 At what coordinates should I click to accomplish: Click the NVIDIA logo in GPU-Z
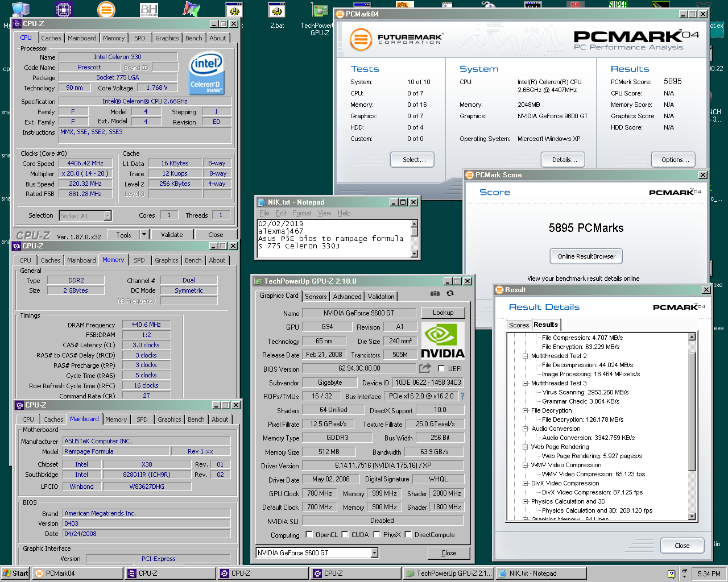tap(442, 340)
